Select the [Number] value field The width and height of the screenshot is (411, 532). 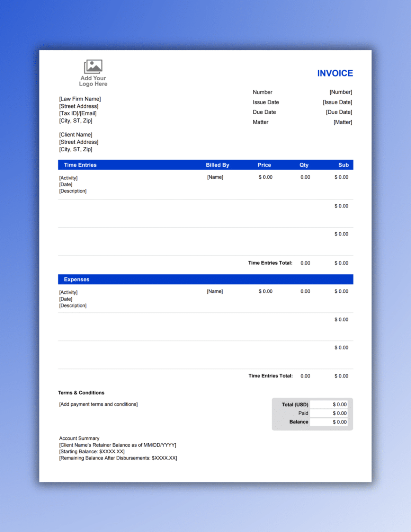point(341,92)
